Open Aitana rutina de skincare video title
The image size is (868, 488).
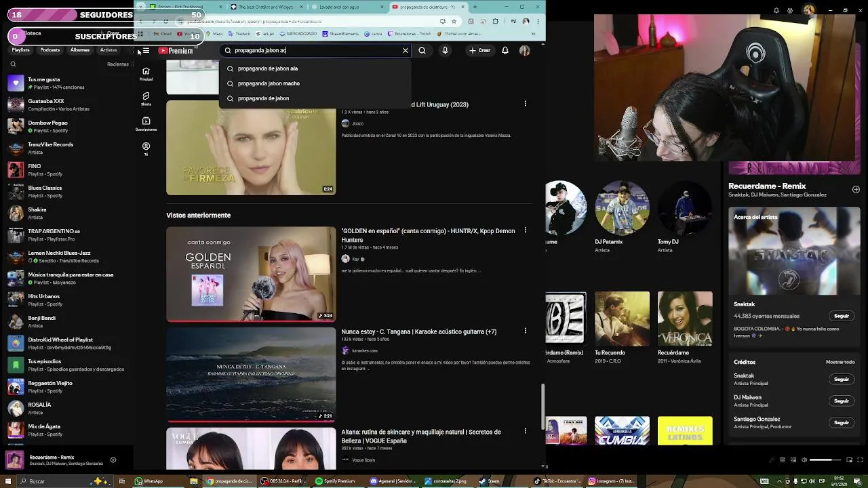(421, 436)
